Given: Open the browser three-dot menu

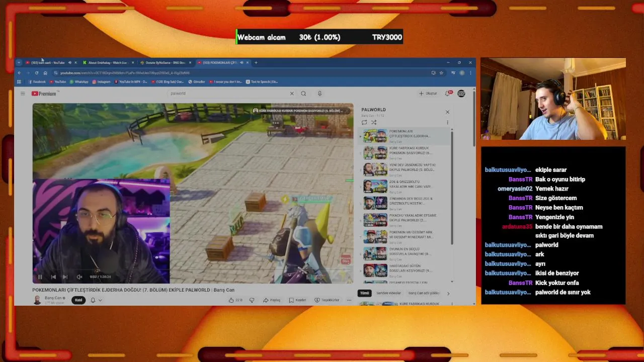Looking at the screenshot, I should click(470, 73).
